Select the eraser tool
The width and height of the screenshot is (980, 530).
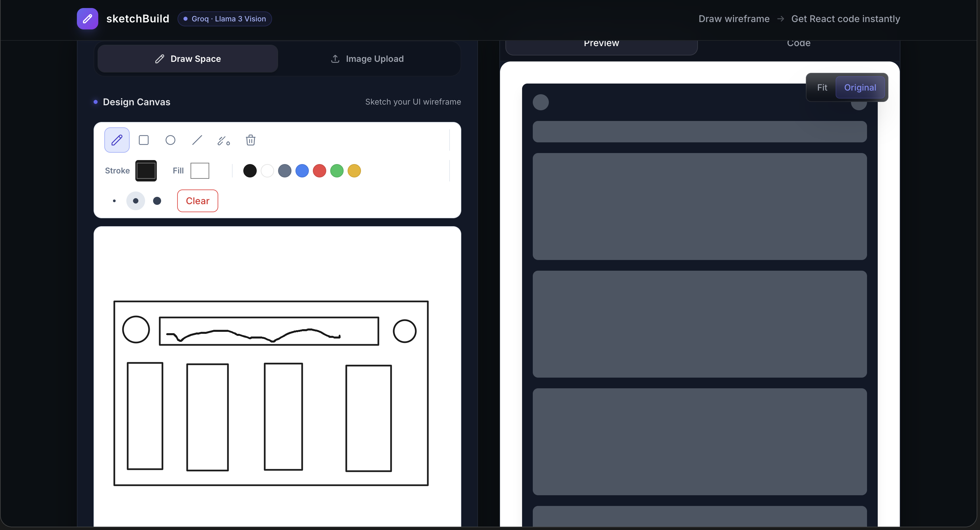pyautogui.click(x=224, y=140)
